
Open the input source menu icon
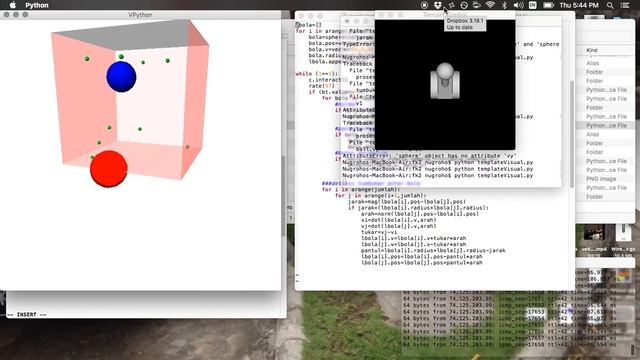[533, 5]
